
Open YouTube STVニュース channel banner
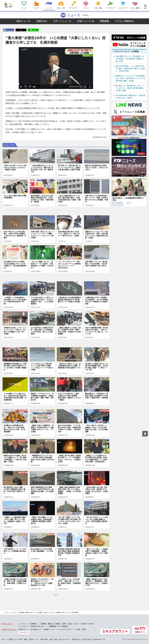(x=129, y=45)
